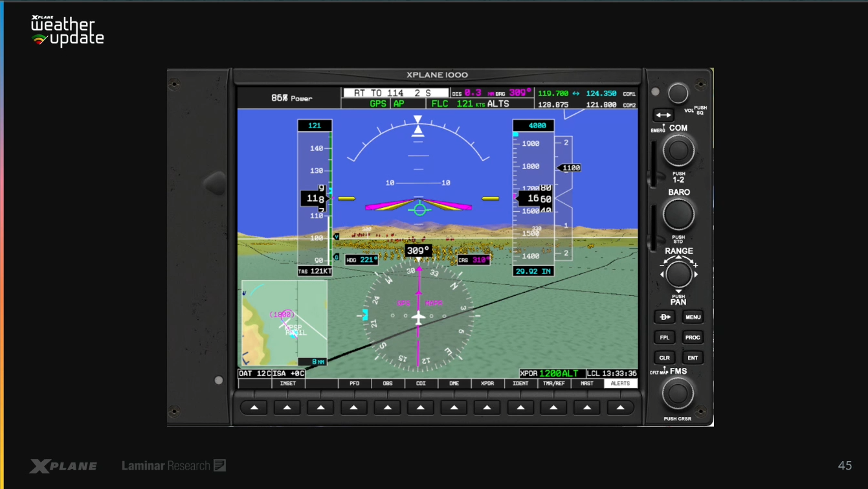Click the softkey arrow under IDENT
This screenshot has height=489, width=868.
(x=521, y=407)
